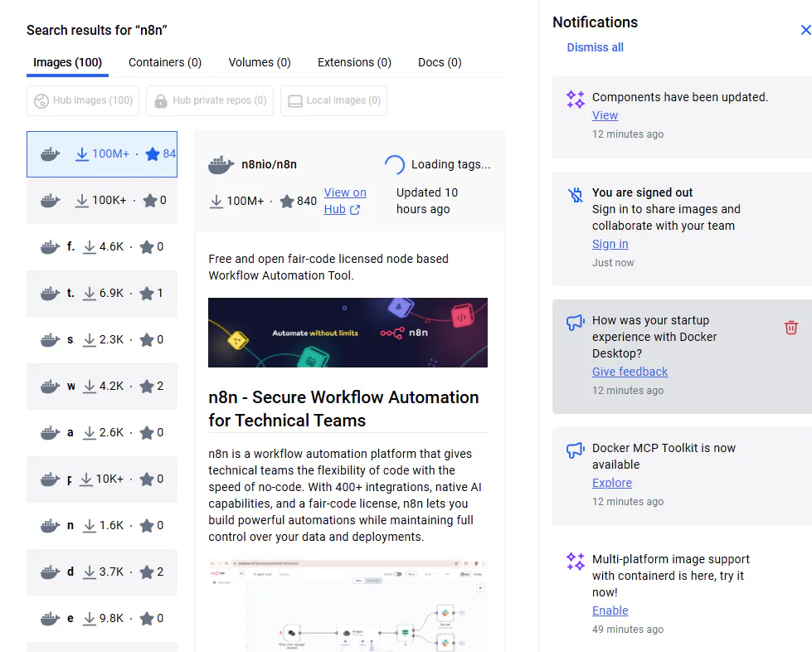Toggle the Hub images (100) filter
The width and height of the screenshot is (812, 652).
pos(82,100)
